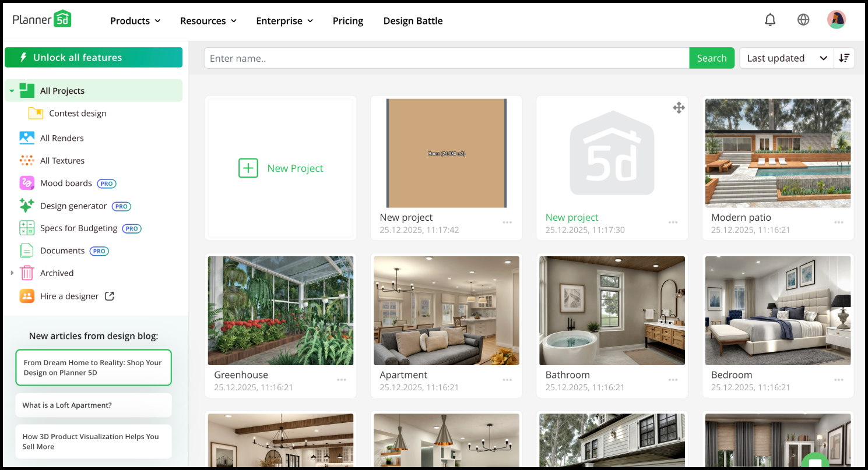The height and width of the screenshot is (470, 868).
Task: Open the Modern patio project thumbnail
Action: [x=778, y=153]
